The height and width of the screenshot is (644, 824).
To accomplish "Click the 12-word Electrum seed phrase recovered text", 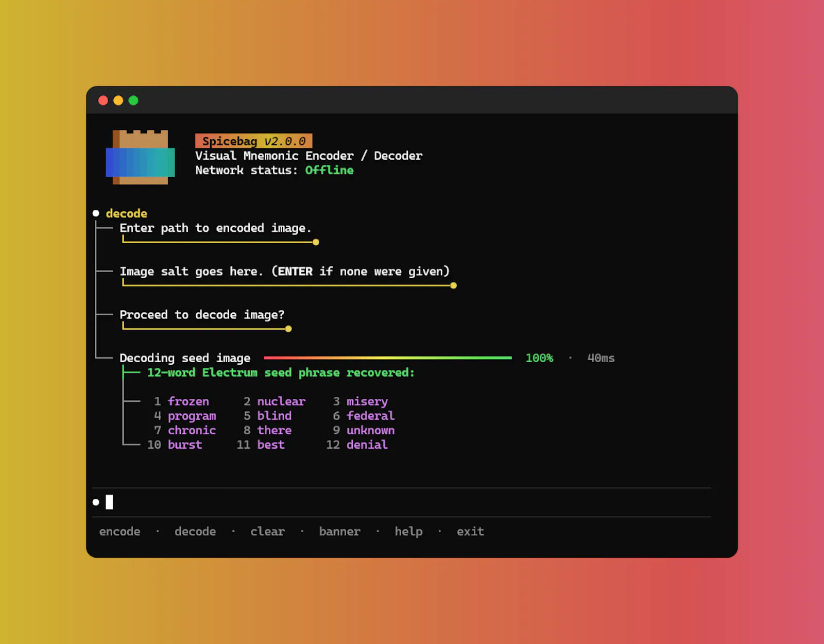I will (281, 372).
